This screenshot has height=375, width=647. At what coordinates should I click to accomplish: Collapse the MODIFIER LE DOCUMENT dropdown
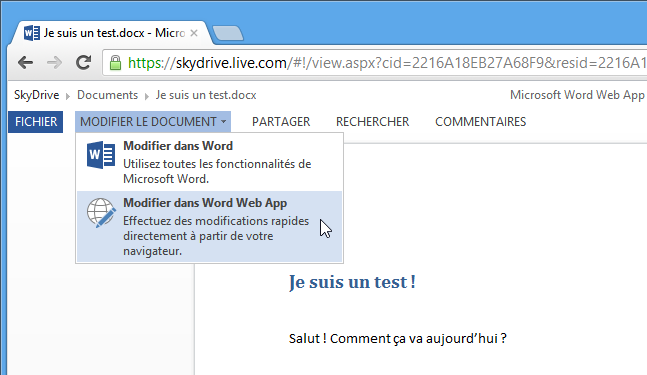pos(153,122)
